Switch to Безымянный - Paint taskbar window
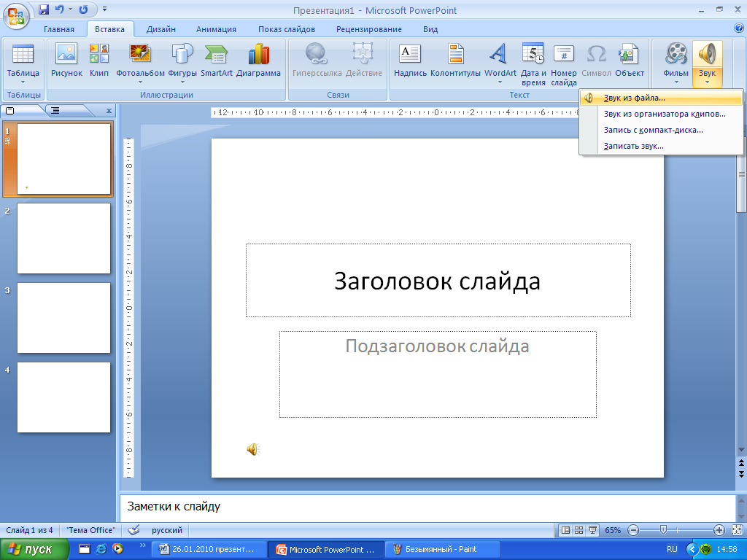This screenshot has width=747, height=560. pos(441,550)
